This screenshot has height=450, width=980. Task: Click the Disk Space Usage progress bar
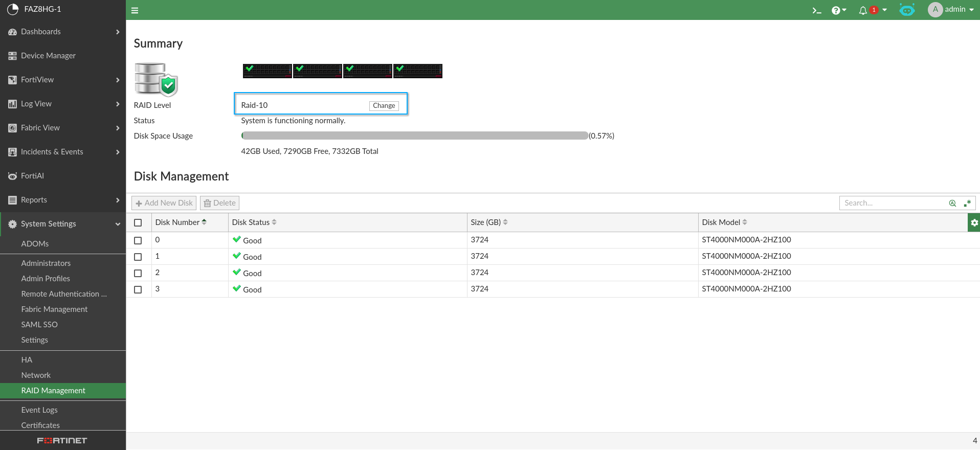tap(415, 136)
